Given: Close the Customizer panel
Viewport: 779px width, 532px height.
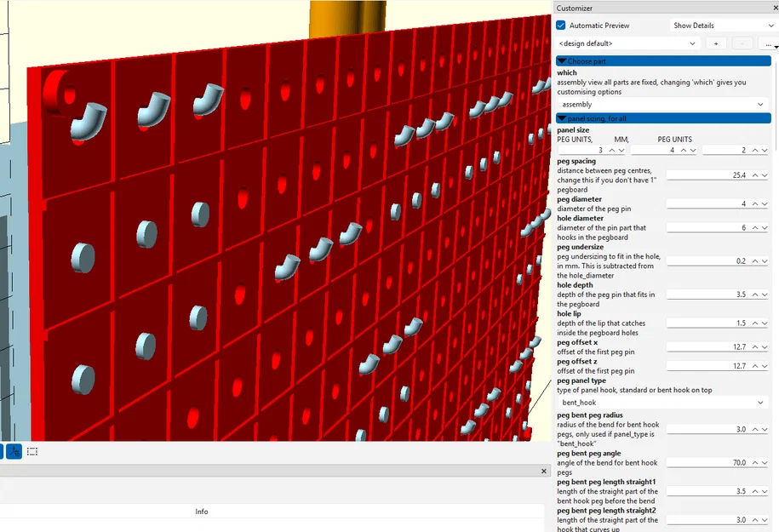Looking at the screenshot, I should click(776, 8).
